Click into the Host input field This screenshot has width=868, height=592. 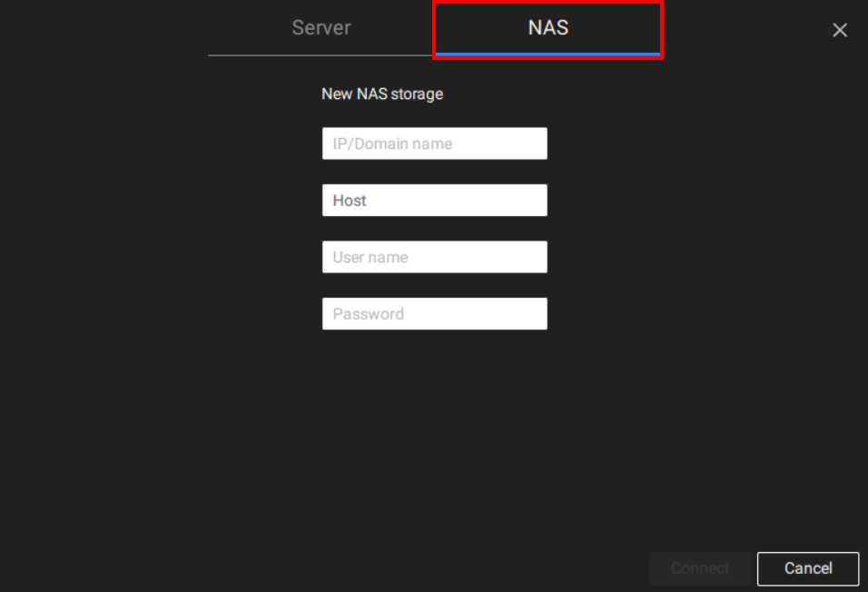[x=435, y=200]
